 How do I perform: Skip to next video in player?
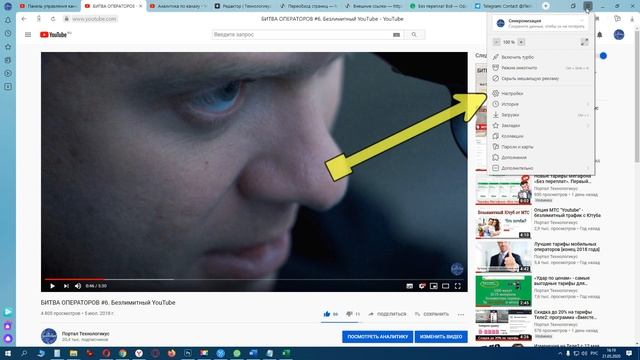click(66, 286)
